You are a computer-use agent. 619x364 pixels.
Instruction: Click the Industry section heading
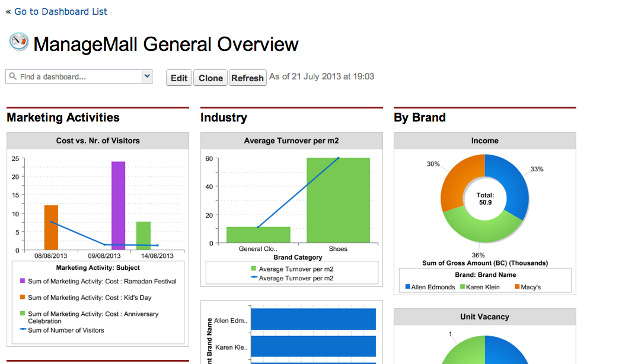click(x=224, y=117)
